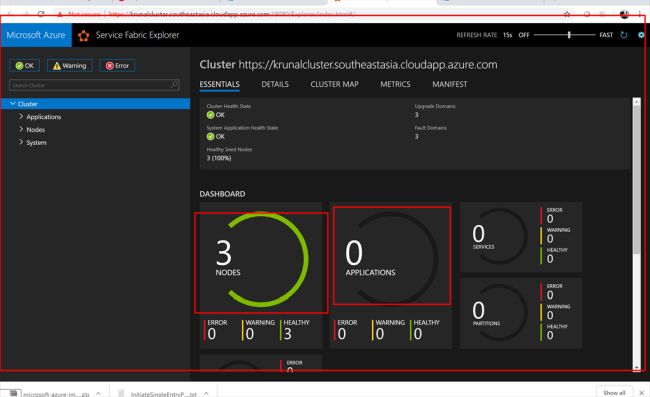The image size is (650, 397).
Task: Click the Microsoft Azure brand link
Action: click(36, 35)
